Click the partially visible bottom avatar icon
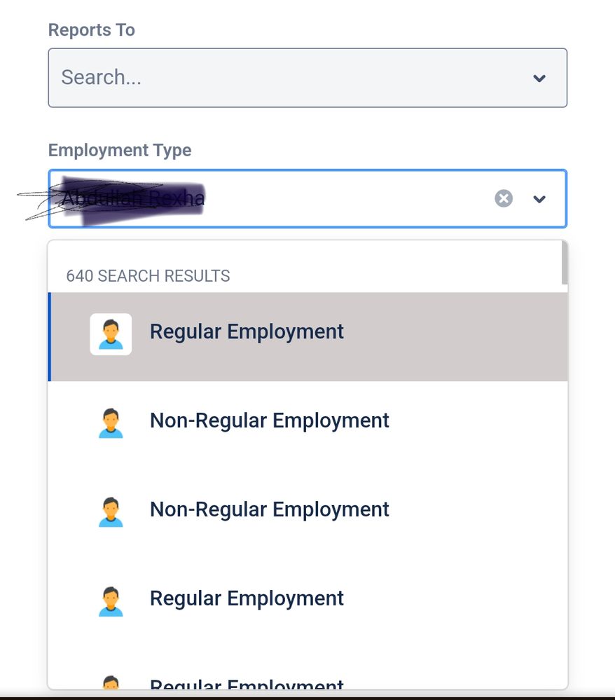This screenshot has height=700, width=615. click(x=111, y=682)
